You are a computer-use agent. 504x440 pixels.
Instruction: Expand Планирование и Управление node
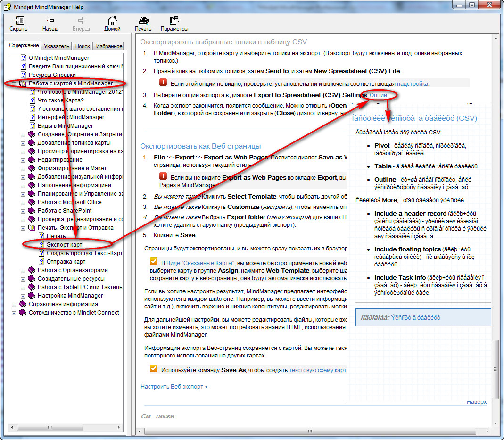coord(23,194)
